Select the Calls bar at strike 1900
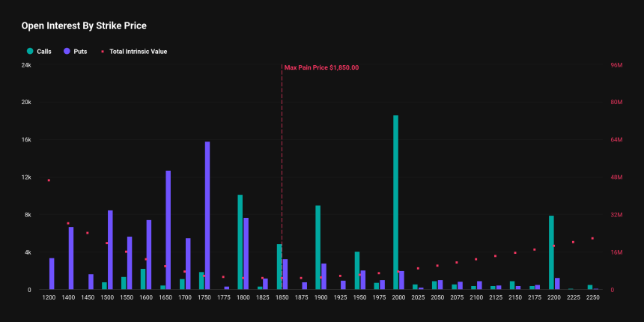The height and width of the screenshot is (322, 644). tap(318, 248)
